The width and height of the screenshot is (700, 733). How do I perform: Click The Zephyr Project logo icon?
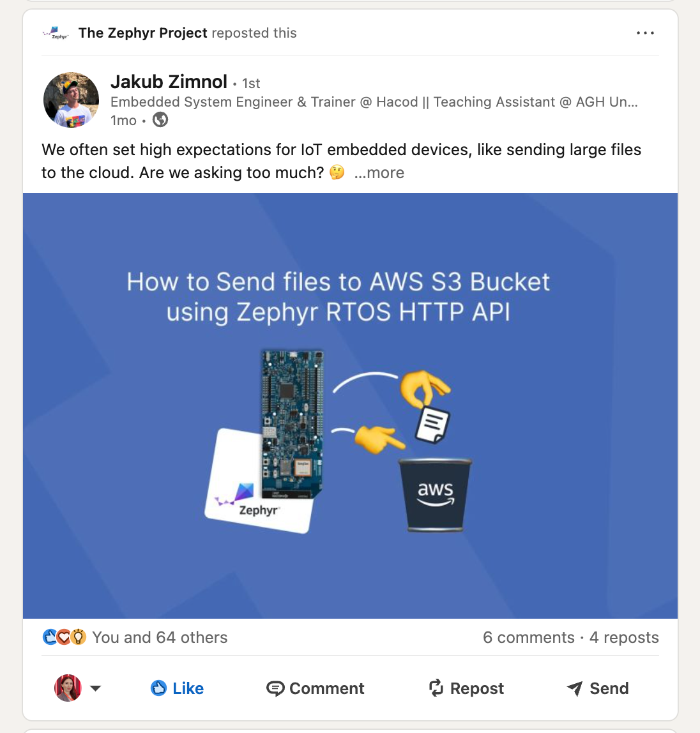tap(56, 33)
